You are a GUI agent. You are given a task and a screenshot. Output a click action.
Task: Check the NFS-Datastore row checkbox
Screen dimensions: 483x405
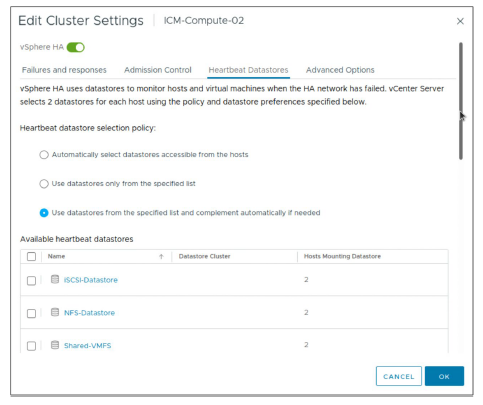click(x=31, y=313)
